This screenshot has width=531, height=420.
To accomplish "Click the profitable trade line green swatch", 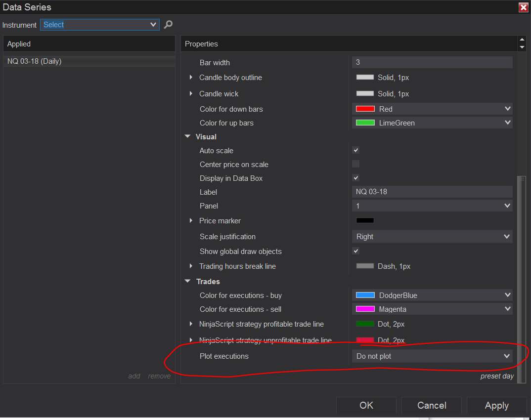I will [365, 324].
